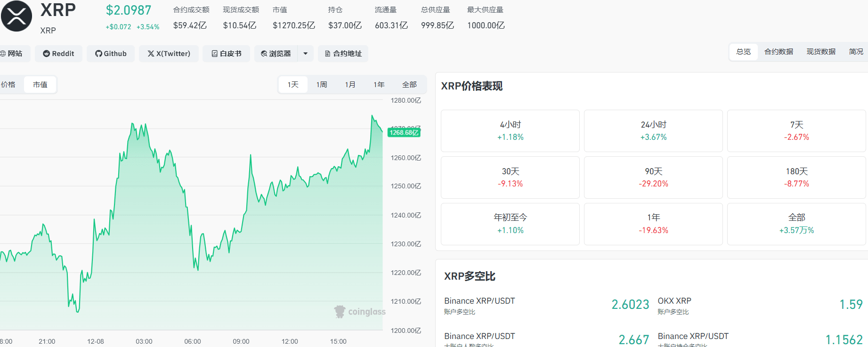Click the 180天 -8.77% performance card
868x347 pixels.
click(x=796, y=178)
